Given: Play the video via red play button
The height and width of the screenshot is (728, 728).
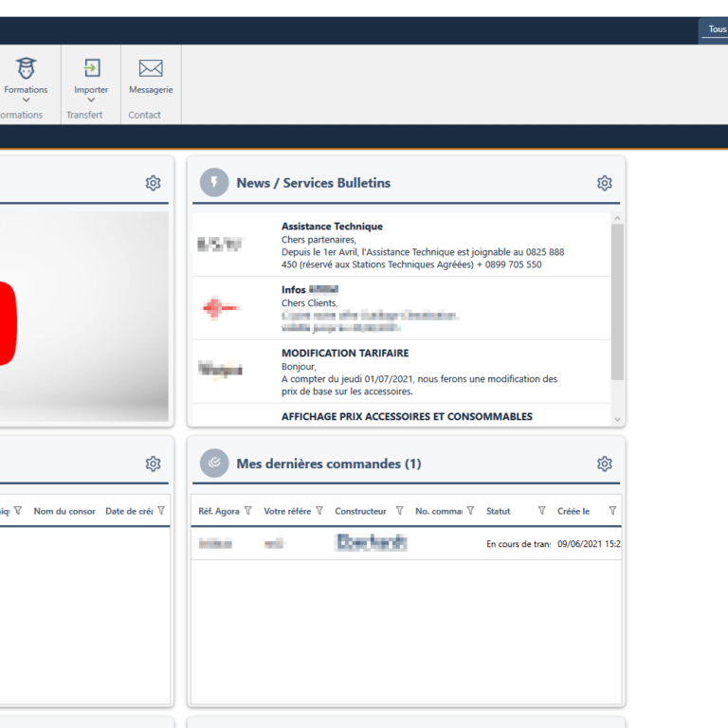Looking at the screenshot, I should pos(8,322).
